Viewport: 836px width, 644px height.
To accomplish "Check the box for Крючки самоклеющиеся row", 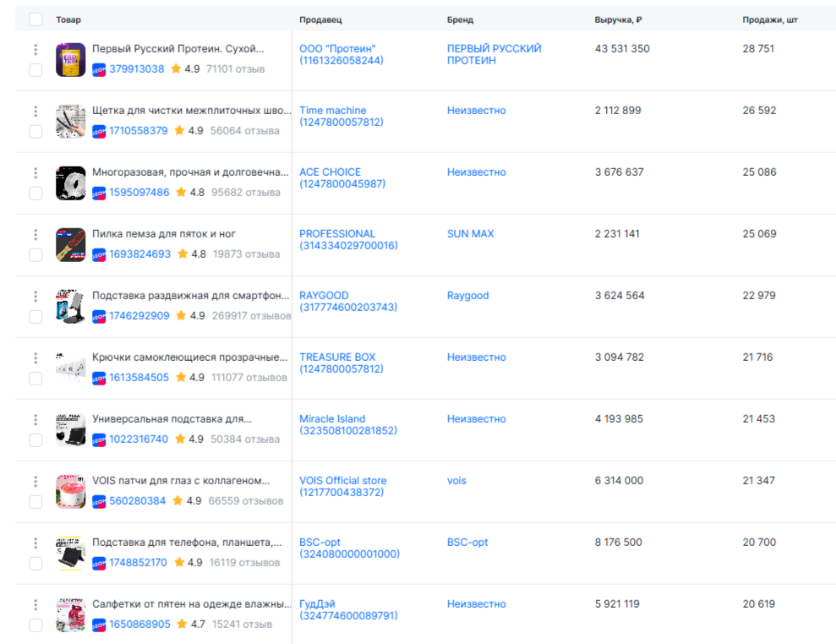I will 36,379.
